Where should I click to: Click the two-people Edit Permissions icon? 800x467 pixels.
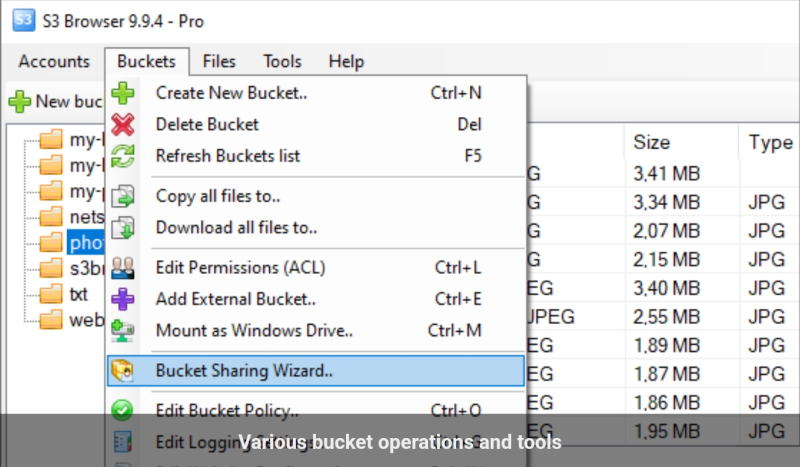[122, 267]
